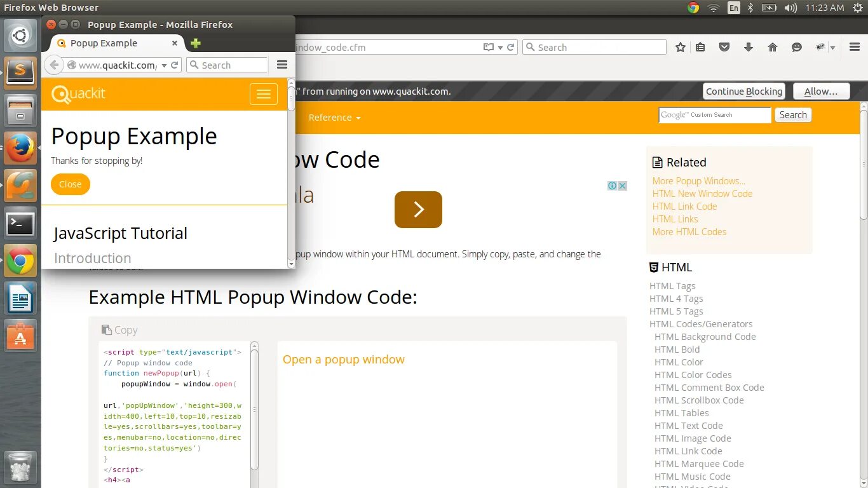Open Downloads panel arrow

[749, 47]
